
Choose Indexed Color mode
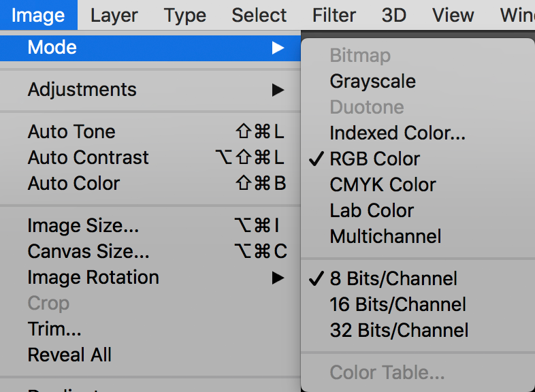click(x=398, y=133)
